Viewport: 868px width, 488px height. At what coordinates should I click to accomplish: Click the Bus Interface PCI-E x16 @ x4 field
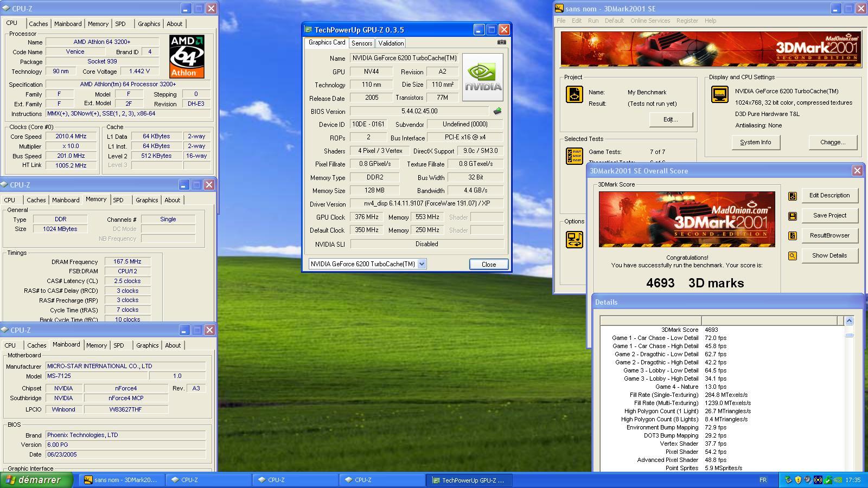tap(465, 137)
